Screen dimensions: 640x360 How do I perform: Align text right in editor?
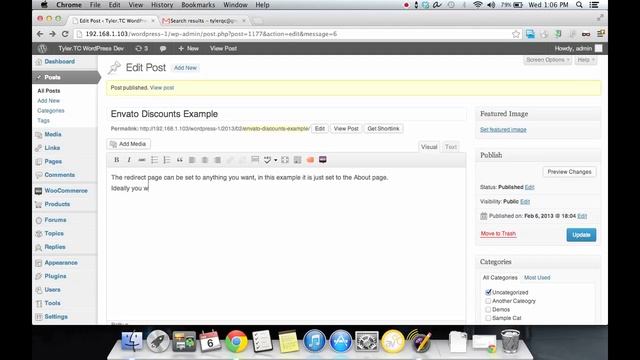tap(218, 160)
